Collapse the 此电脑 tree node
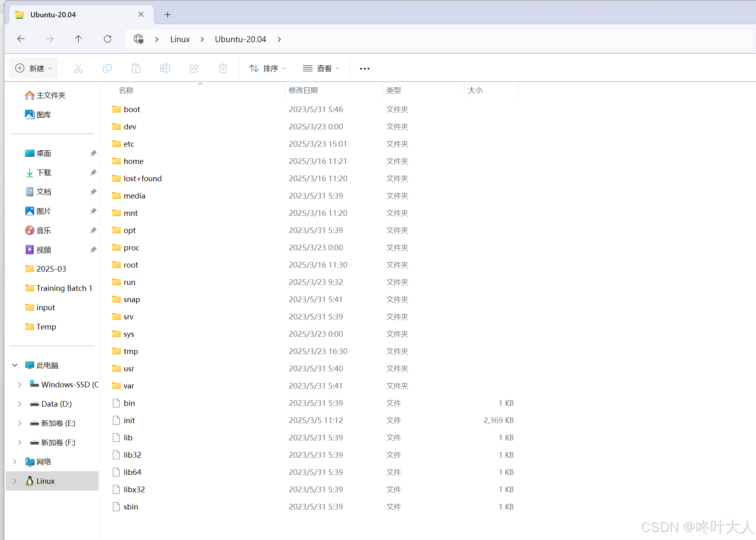756x540 pixels. click(x=15, y=365)
